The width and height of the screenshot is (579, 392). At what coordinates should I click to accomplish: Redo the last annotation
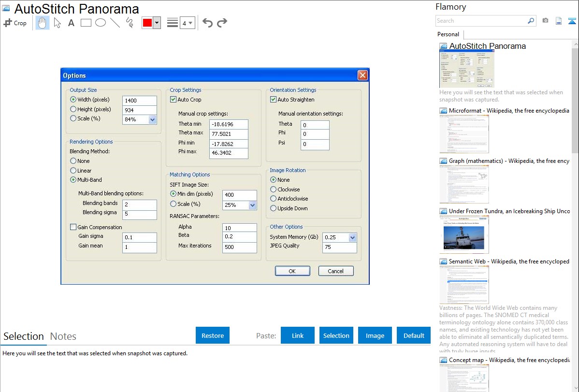click(222, 23)
